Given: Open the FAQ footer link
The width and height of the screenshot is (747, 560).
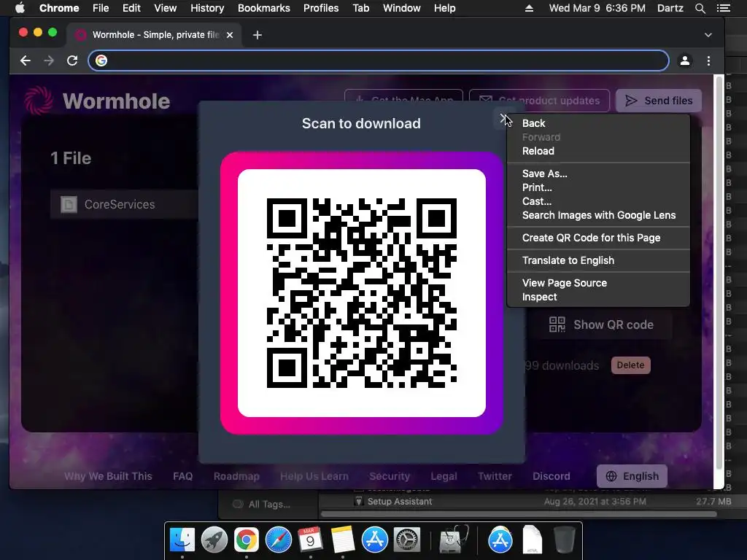Looking at the screenshot, I should pyautogui.click(x=183, y=476).
